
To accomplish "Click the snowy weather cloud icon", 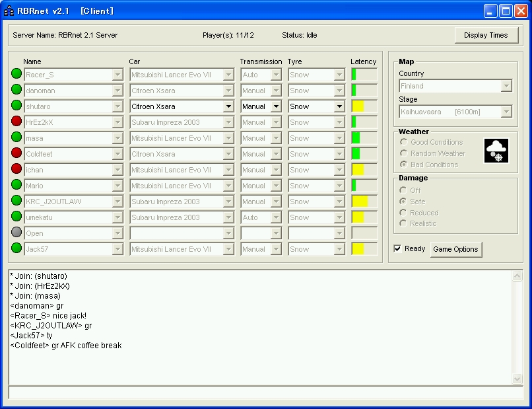I will [x=495, y=151].
